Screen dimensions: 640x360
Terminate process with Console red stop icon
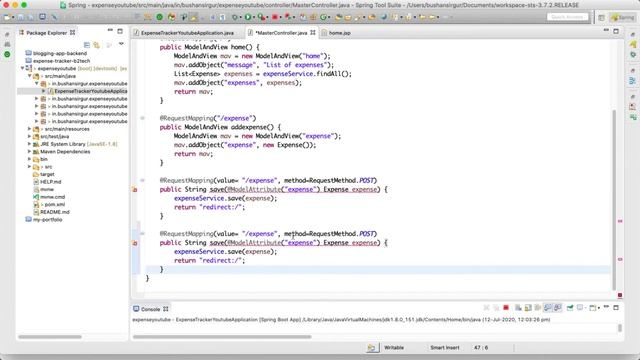point(506,307)
